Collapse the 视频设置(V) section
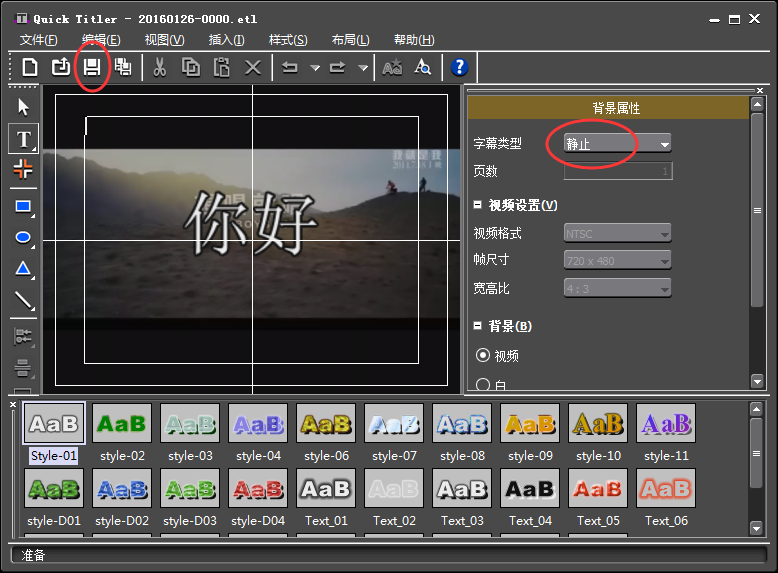The image size is (778, 573). point(478,205)
